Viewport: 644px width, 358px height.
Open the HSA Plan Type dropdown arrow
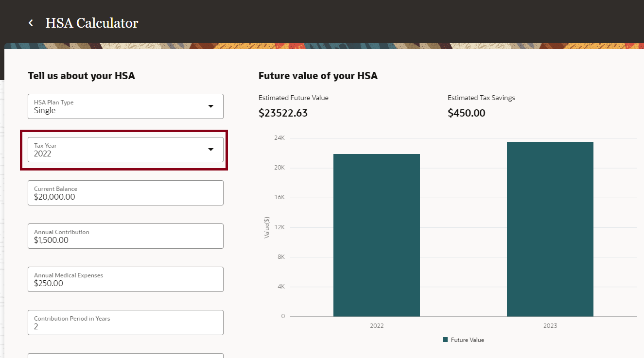point(210,106)
